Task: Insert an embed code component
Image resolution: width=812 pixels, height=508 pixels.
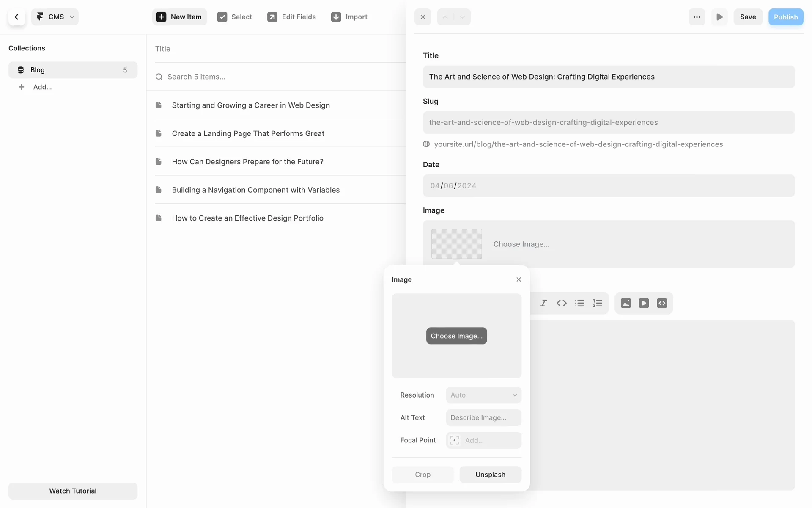Action: click(x=662, y=303)
